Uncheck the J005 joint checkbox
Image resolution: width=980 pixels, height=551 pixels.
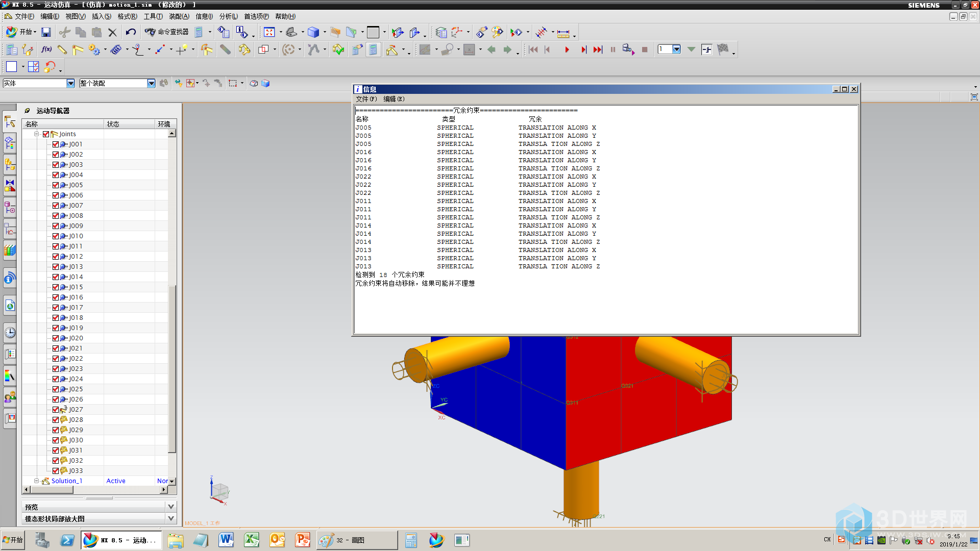click(56, 185)
